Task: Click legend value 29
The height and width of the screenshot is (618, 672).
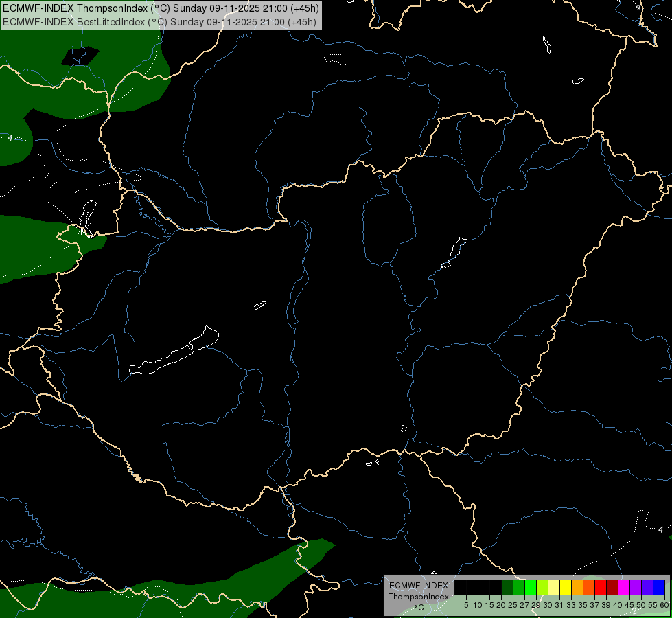Action: (537, 605)
